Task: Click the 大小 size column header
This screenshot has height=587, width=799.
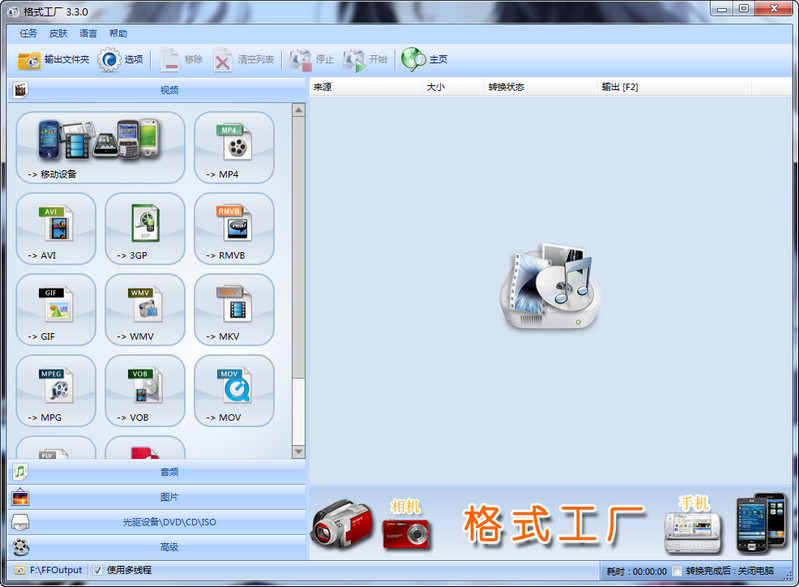Action: (453, 87)
